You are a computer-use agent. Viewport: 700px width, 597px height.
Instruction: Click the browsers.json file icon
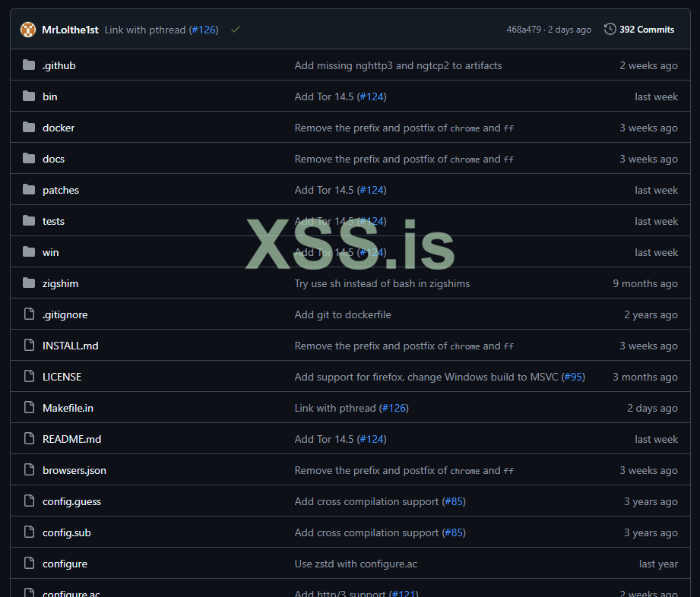29,470
